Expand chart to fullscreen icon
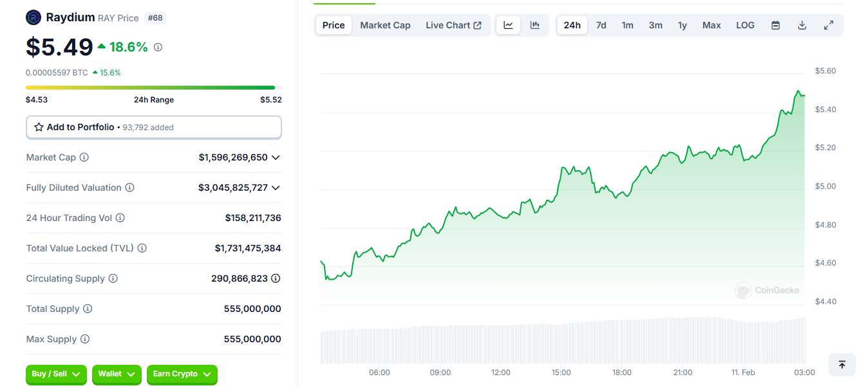This screenshot has width=868, height=388. [x=829, y=25]
